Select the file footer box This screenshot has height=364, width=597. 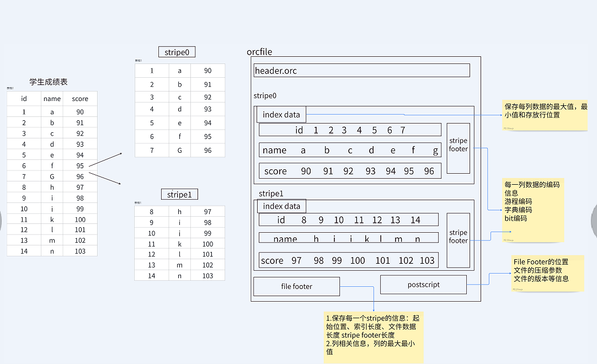296,286
